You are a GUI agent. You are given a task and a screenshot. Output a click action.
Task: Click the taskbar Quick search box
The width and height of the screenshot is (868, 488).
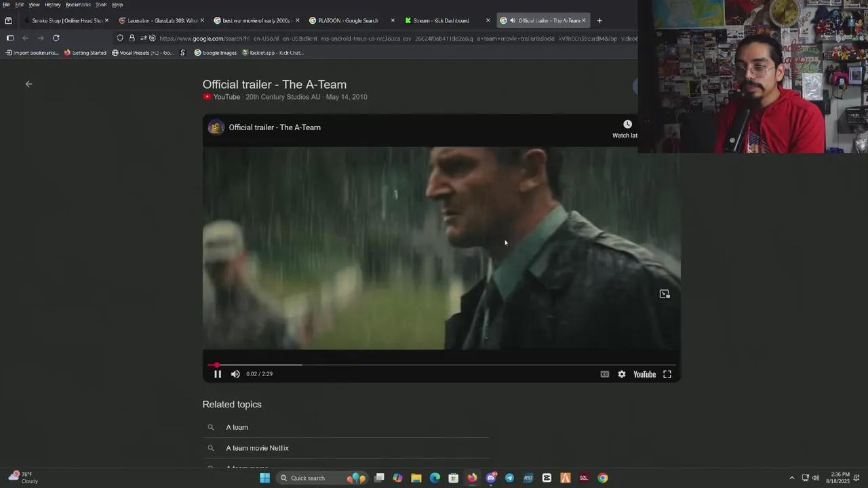[x=322, y=478]
